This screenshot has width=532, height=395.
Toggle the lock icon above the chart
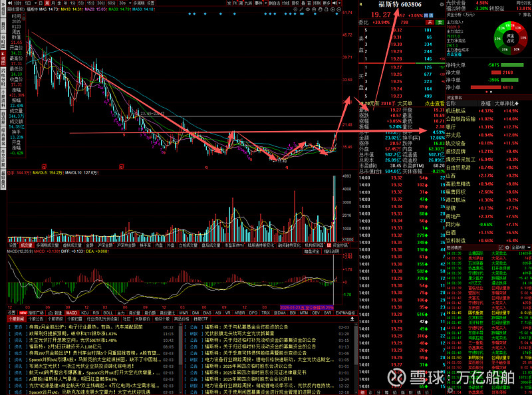click(326, 9)
